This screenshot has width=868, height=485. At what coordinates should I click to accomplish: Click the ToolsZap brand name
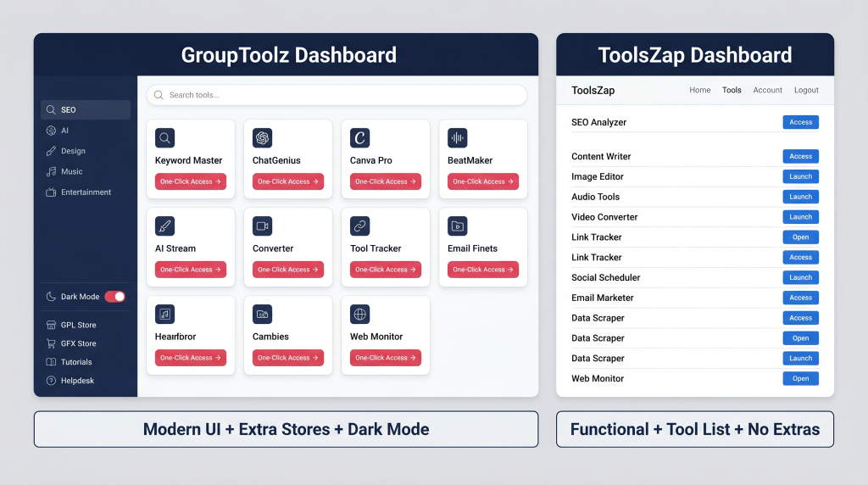pyautogui.click(x=593, y=90)
